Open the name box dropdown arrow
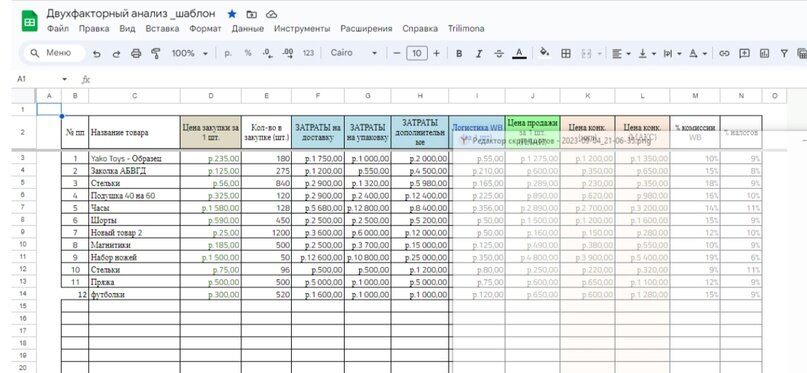Viewport: 807px width, 373px height. coord(64,79)
